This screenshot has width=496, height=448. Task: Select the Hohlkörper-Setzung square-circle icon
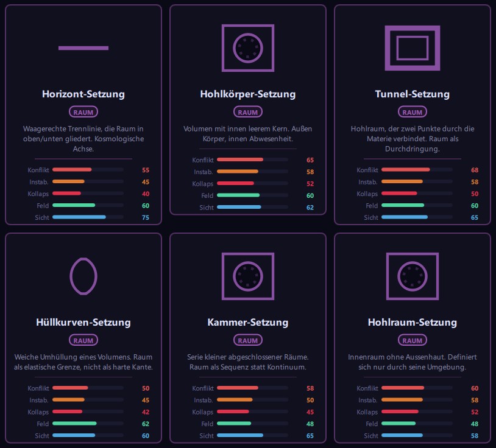pyautogui.click(x=247, y=48)
